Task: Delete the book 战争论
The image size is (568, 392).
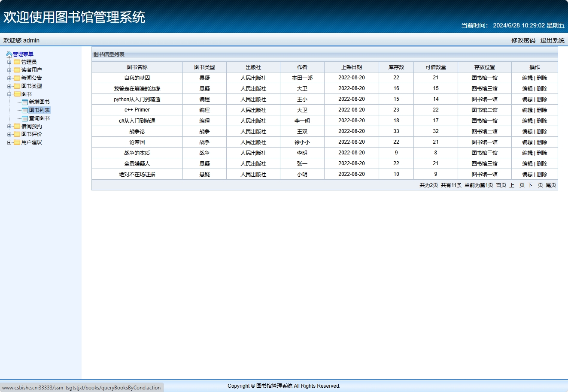Action: (542, 132)
